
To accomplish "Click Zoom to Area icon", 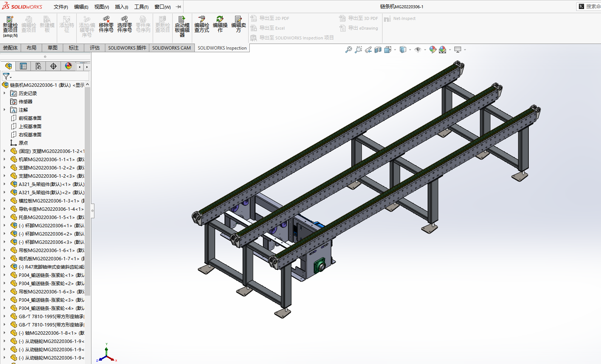I will (358, 50).
